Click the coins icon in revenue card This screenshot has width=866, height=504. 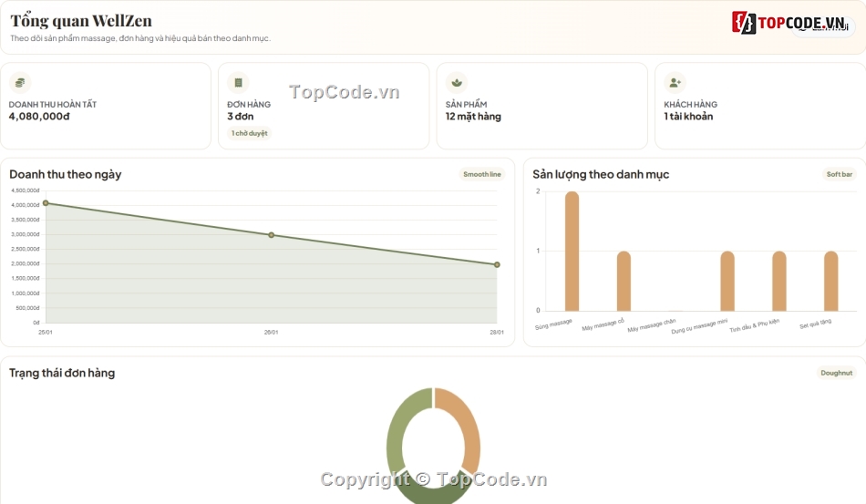pyautogui.click(x=20, y=83)
